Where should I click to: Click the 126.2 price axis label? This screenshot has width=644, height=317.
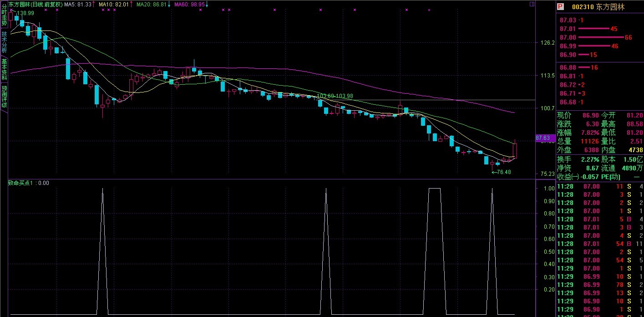547,43
